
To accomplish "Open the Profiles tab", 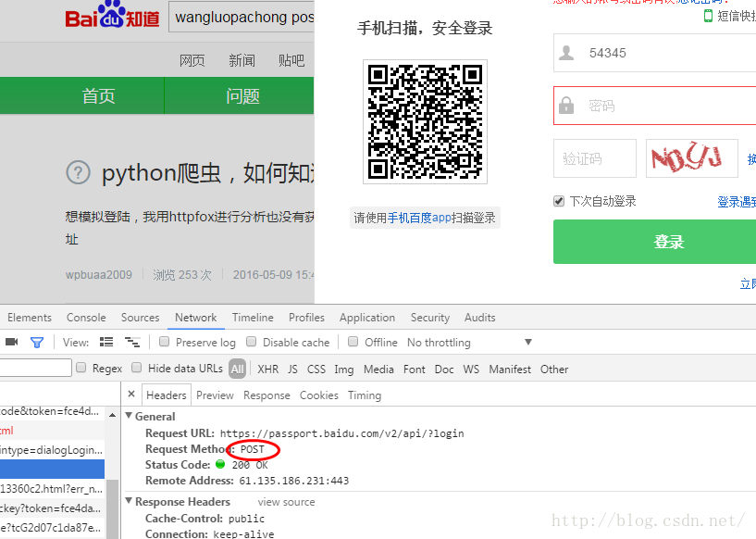I will point(306,318).
